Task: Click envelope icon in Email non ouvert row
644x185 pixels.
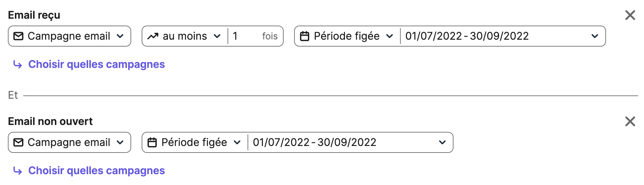Action: pos(18,142)
